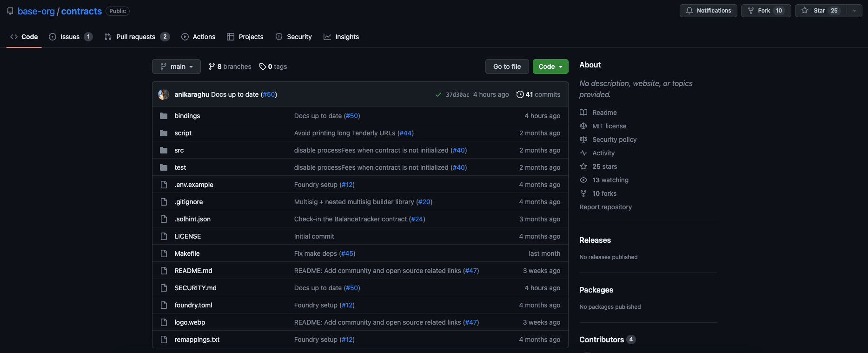
Task: Click the LICENSE file icon
Action: pyautogui.click(x=164, y=236)
